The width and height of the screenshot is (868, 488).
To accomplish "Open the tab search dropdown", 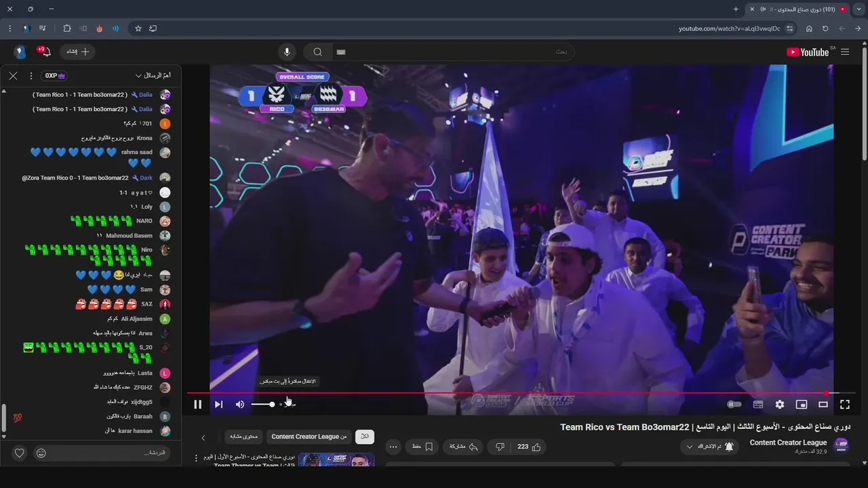I will click(x=859, y=9).
